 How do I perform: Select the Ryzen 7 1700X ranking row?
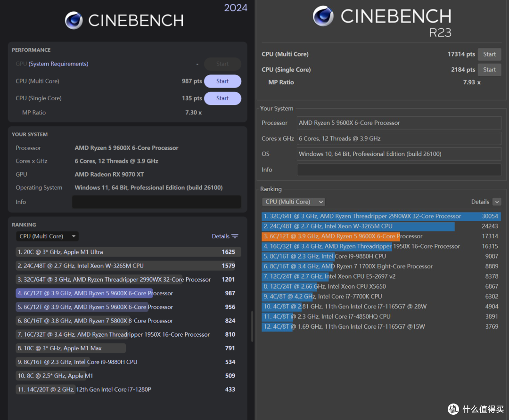[x=381, y=267]
